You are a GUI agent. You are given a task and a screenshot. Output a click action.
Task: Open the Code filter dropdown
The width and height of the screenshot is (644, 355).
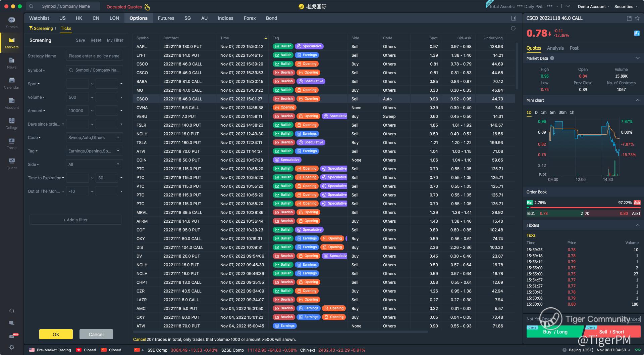[94, 137]
